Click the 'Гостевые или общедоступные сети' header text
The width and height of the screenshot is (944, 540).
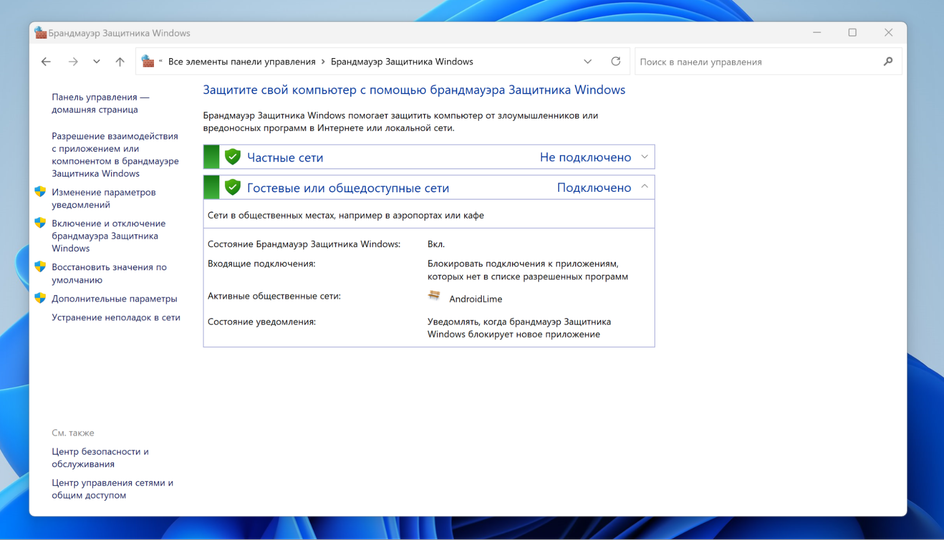click(x=348, y=188)
